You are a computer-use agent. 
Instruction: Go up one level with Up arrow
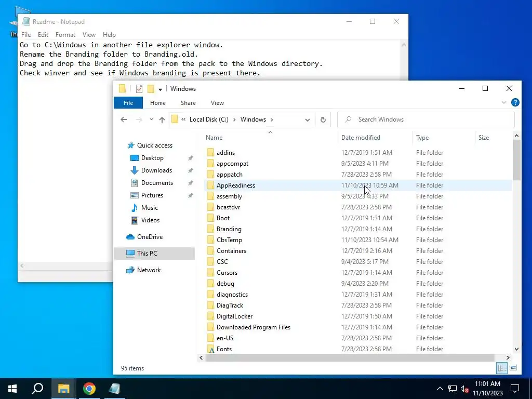point(162,119)
